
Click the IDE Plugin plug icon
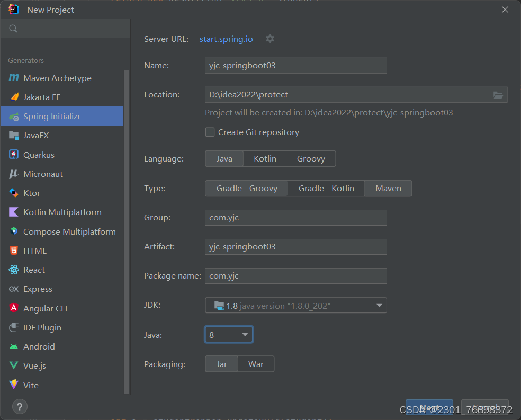(14, 327)
